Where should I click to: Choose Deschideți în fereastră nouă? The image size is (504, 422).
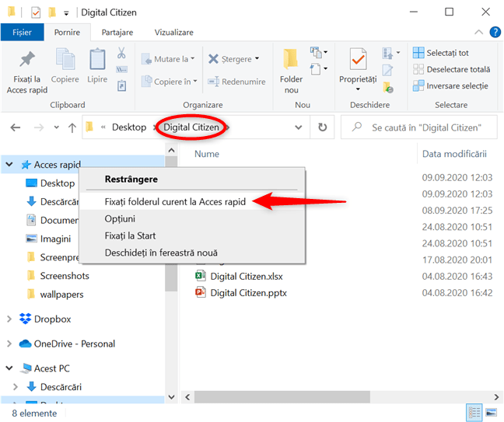(192, 253)
